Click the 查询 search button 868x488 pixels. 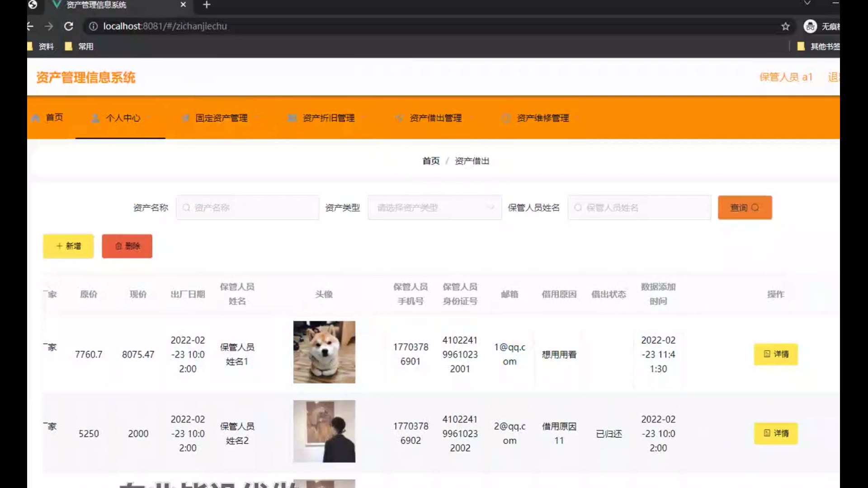click(745, 207)
